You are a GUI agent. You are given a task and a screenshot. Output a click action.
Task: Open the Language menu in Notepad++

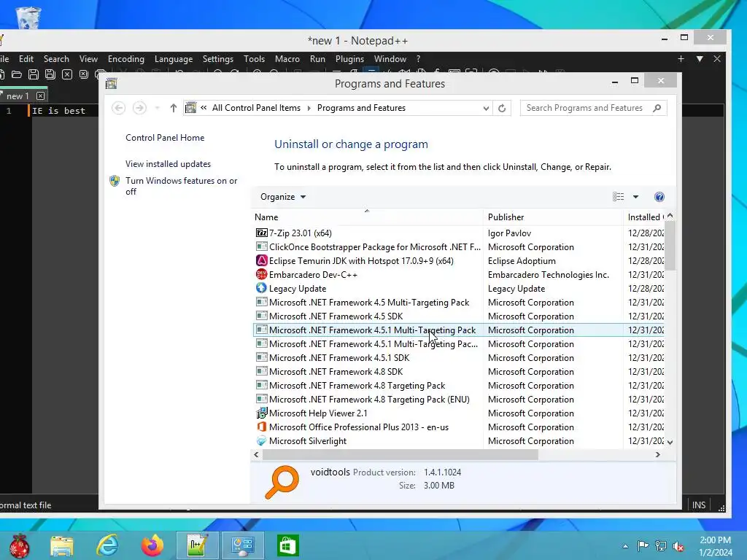point(174,58)
